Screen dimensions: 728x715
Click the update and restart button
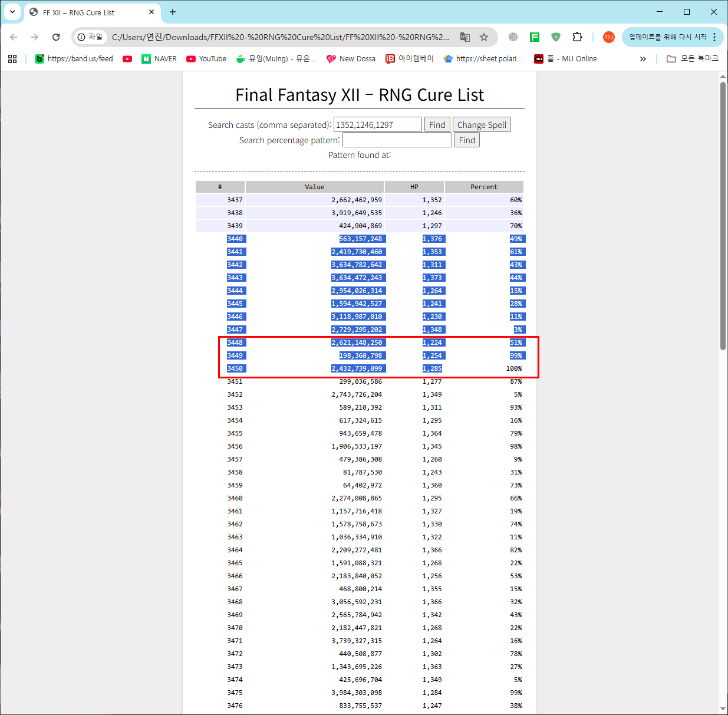668,37
